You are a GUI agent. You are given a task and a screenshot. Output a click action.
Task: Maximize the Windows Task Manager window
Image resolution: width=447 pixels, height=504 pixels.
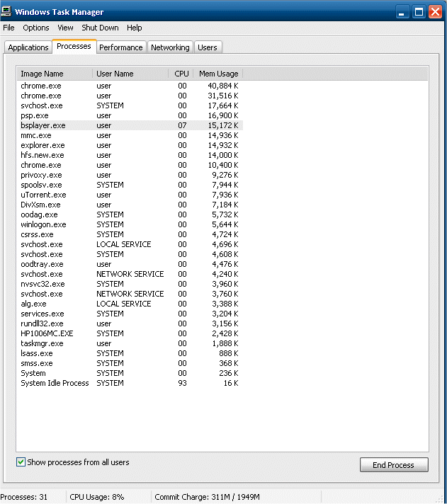coord(419,12)
